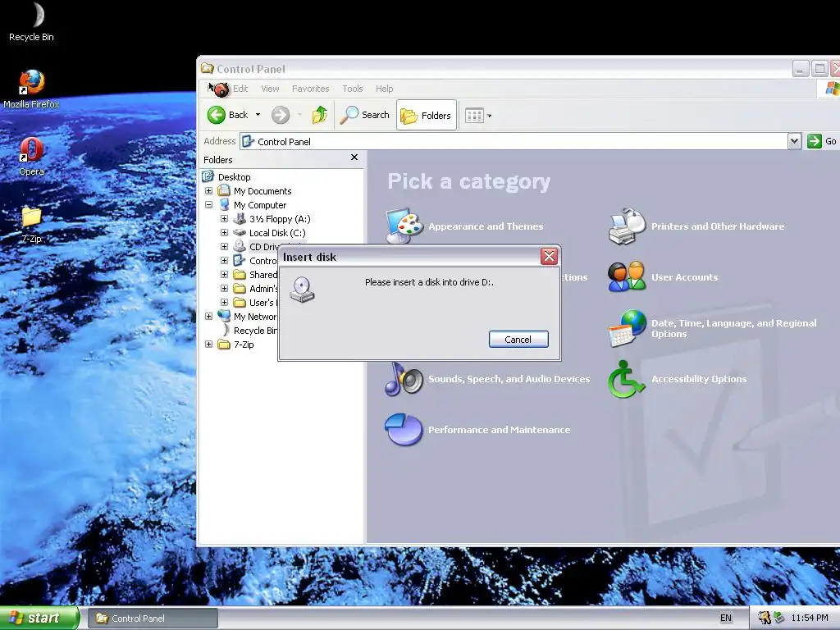The width and height of the screenshot is (840, 630).
Task: Open the View menu
Action: (270, 89)
